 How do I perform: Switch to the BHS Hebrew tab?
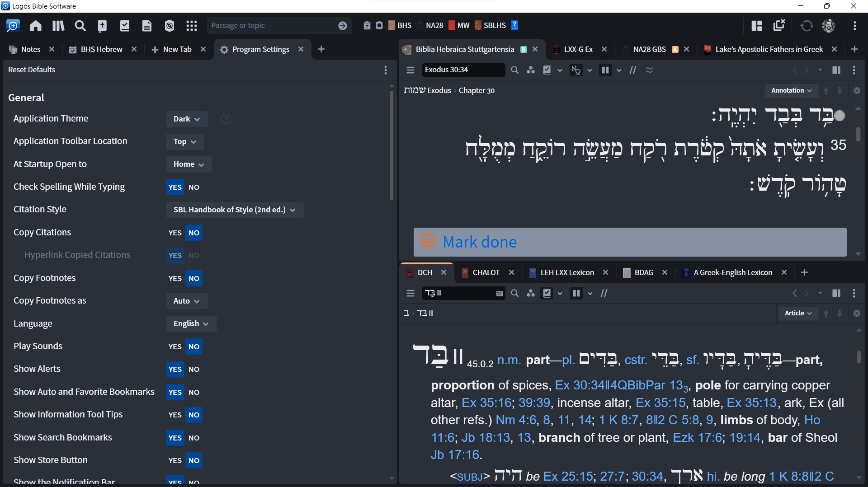click(x=102, y=49)
